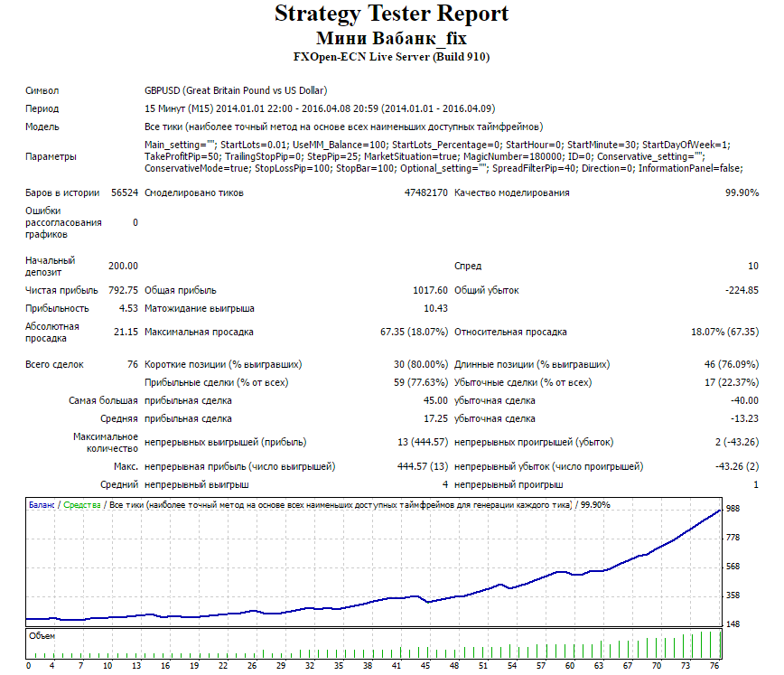This screenshot has height=675, width=784.
Task: Select initial deposit value 200.00
Action: tap(123, 267)
